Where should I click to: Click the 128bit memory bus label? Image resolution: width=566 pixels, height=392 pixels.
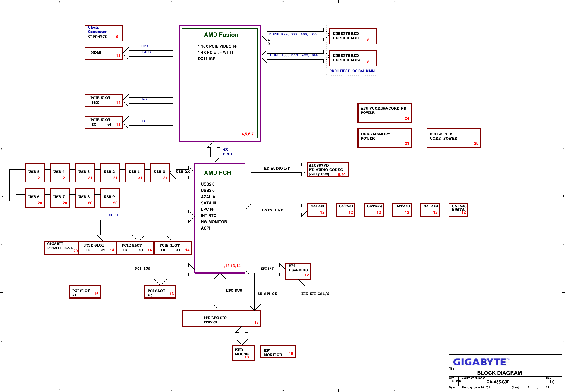point(269,45)
